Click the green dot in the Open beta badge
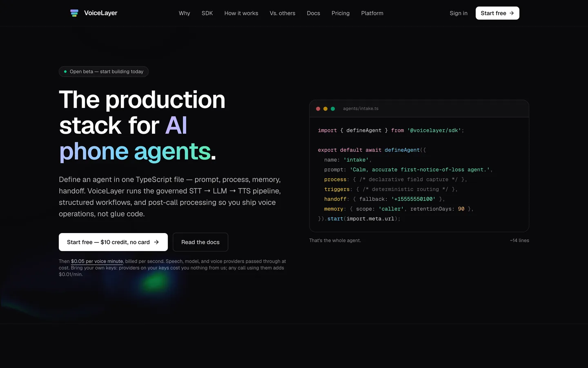588x368 pixels. click(65, 72)
